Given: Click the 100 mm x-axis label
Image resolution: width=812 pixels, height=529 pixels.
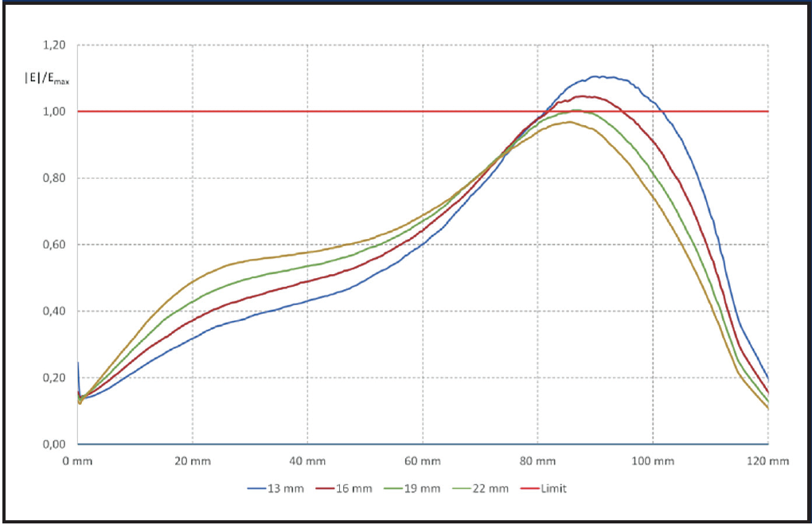Looking at the screenshot, I should (x=653, y=461).
